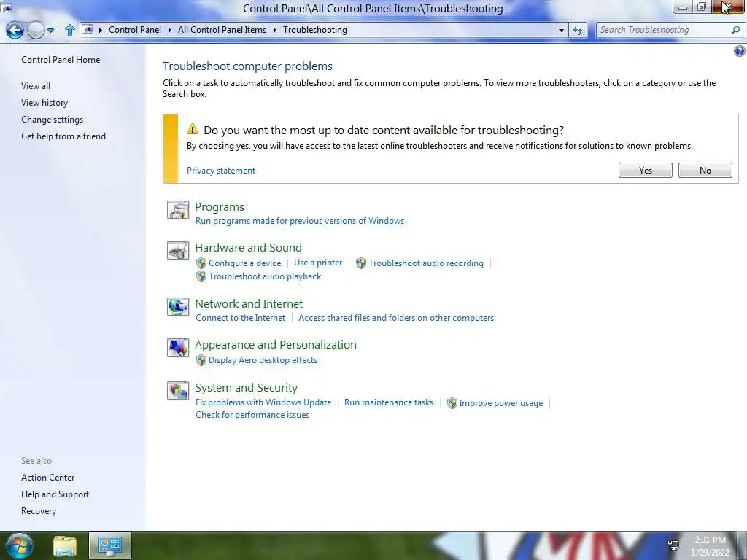The image size is (747, 560).
Task: Open the Programs category heading
Action: coord(220,206)
